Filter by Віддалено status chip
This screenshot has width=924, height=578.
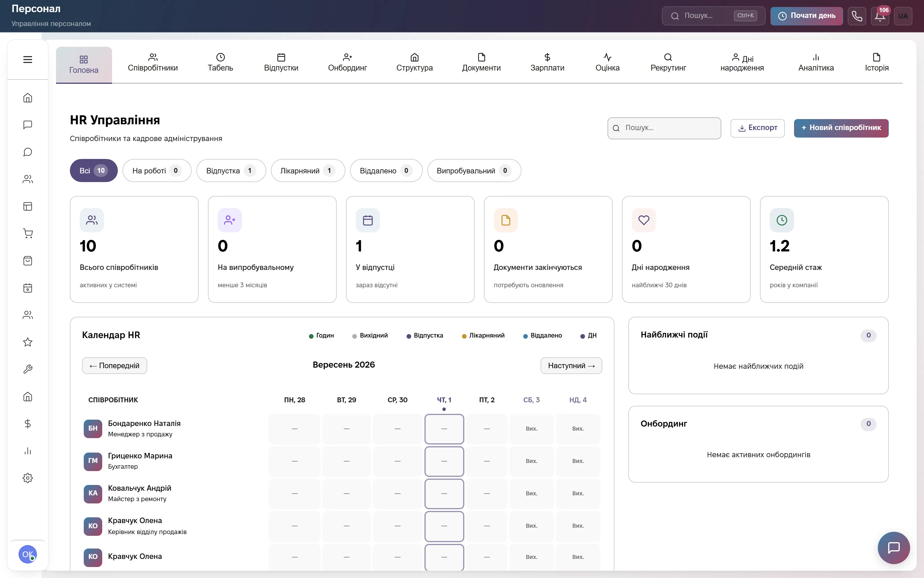click(x=386, y=171)
